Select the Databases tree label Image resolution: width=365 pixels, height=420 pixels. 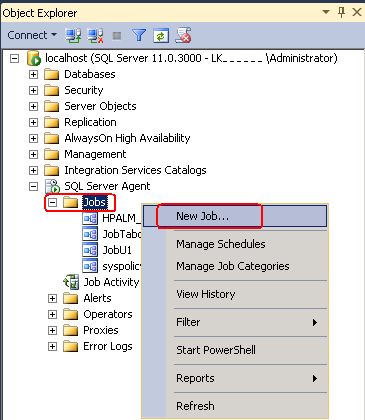(90, 74)
